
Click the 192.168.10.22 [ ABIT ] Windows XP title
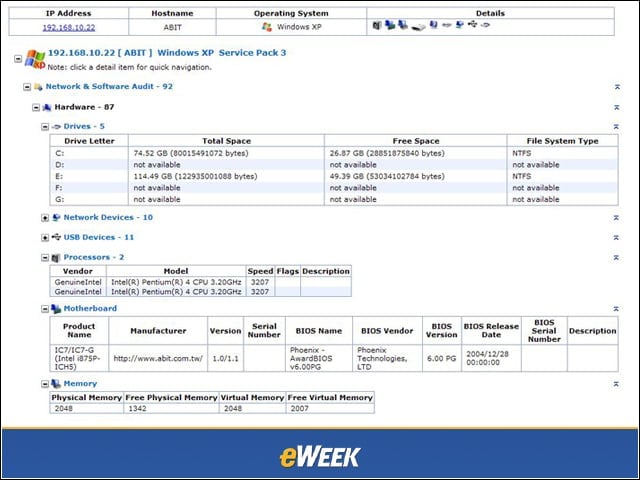[x=167, y=53]
